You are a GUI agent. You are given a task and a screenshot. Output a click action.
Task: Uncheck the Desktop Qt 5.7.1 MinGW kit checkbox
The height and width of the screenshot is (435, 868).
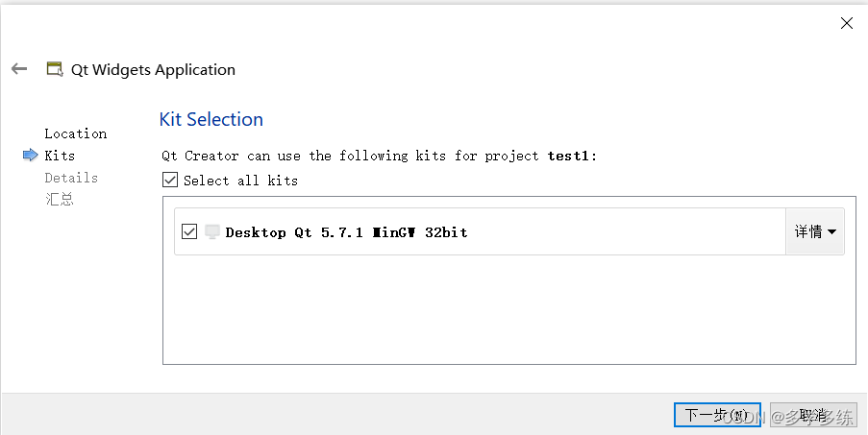click(189, 232)
